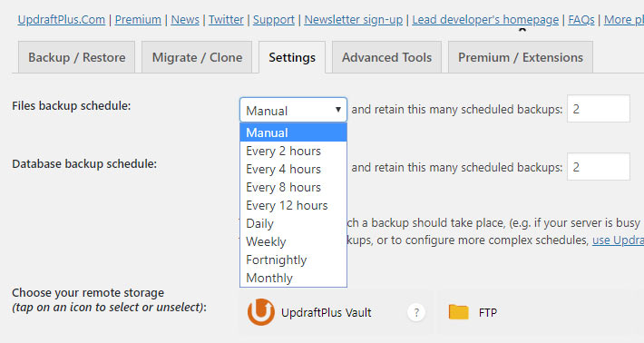Expand the Files backup schedule dropdown arrow
Image resolution: width=644 pixels, height=343 pixels.
[338, 110]
